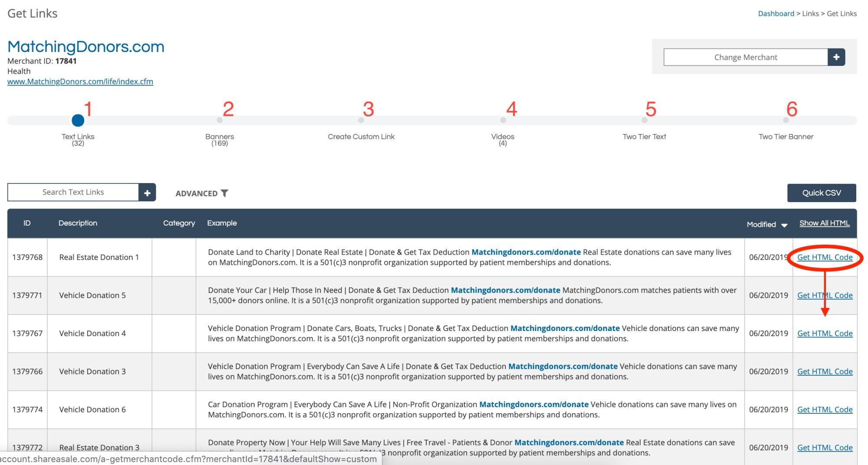Sort by Modified column arrow

784,225
